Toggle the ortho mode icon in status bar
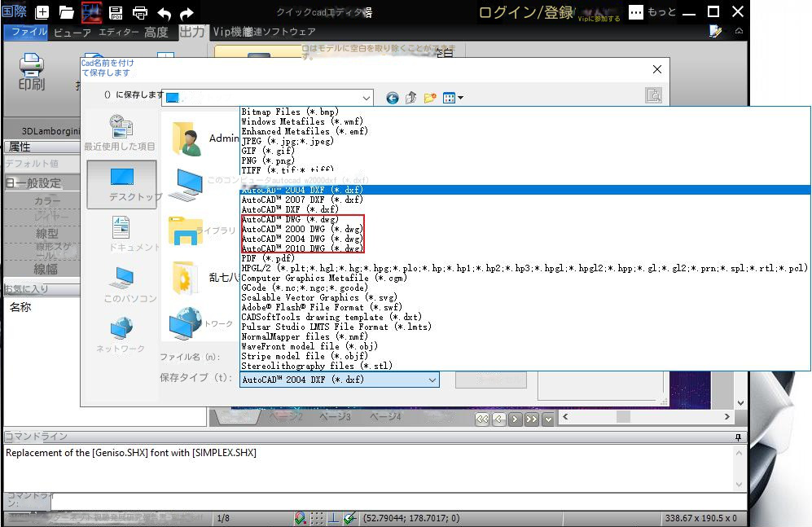Viewport: 812px width, 527px height. pyautogui.click(x=334, y=518)
